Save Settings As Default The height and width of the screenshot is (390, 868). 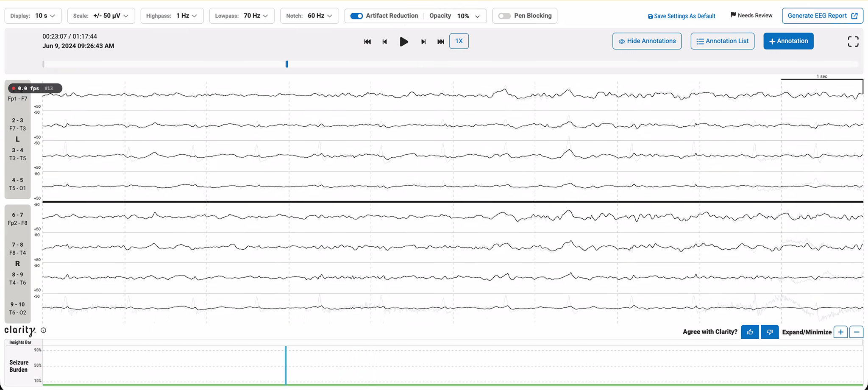click(682, 16)
